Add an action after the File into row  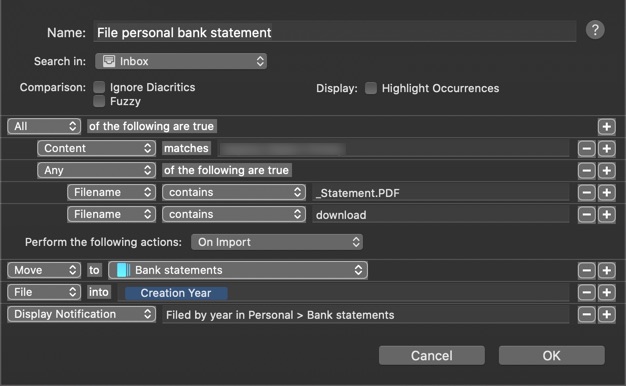tap(606, 292)
